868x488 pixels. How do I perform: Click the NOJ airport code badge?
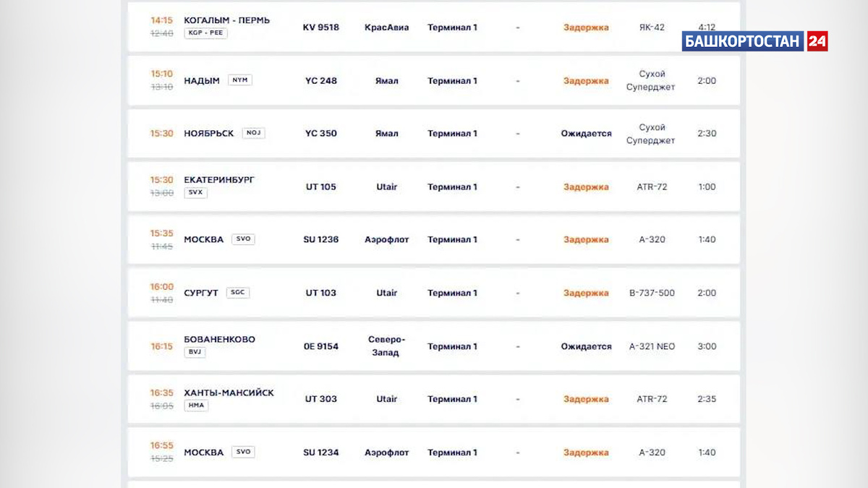click(x=253, y=132)
